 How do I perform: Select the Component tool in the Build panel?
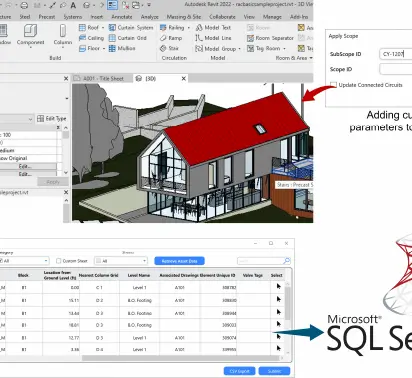[x=30, y=35]
